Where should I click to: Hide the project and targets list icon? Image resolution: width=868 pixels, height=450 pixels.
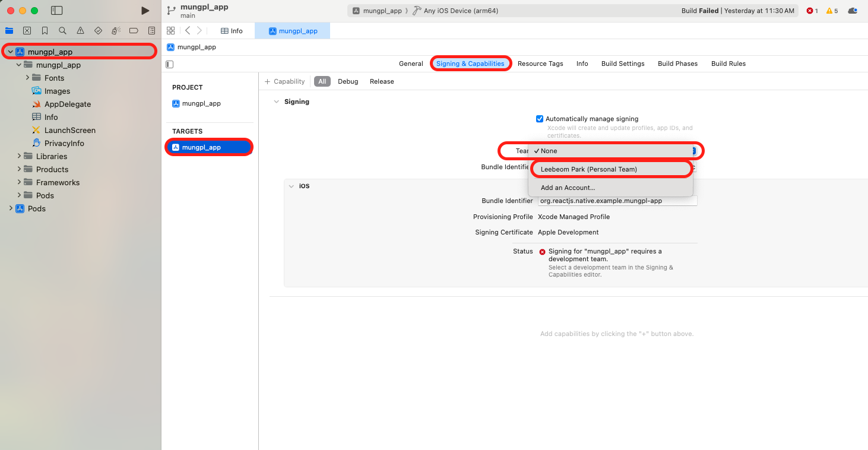coord(170,64)
